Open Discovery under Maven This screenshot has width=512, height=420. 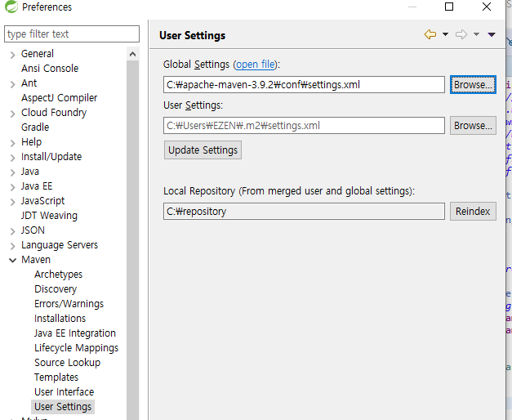[x=56, y=289]
